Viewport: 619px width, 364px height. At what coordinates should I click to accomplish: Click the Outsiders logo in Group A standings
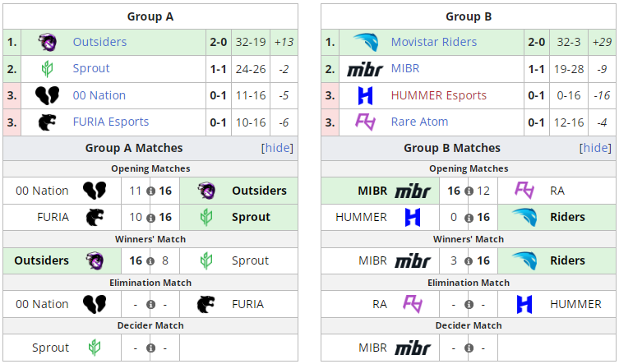47,42
